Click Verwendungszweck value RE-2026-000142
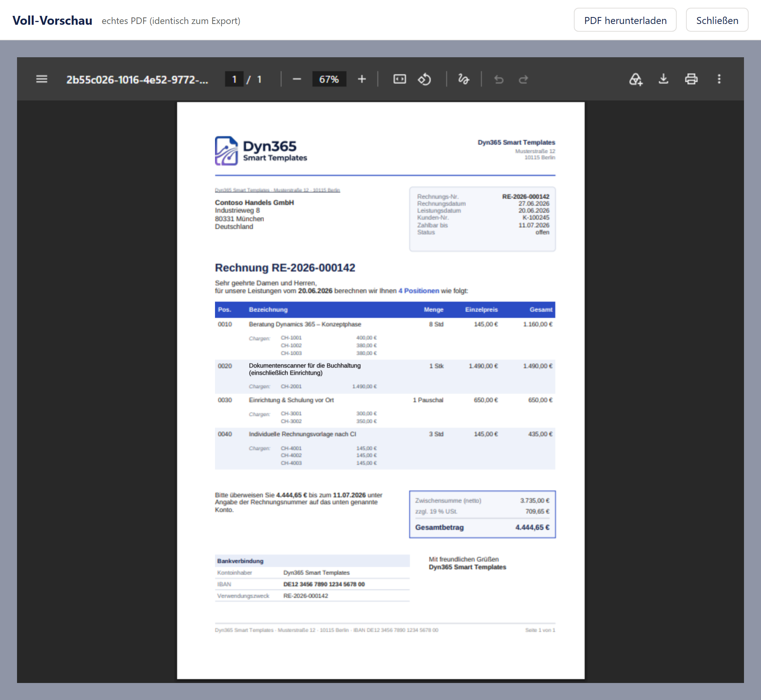761x700 pixels. coord(306,596)
